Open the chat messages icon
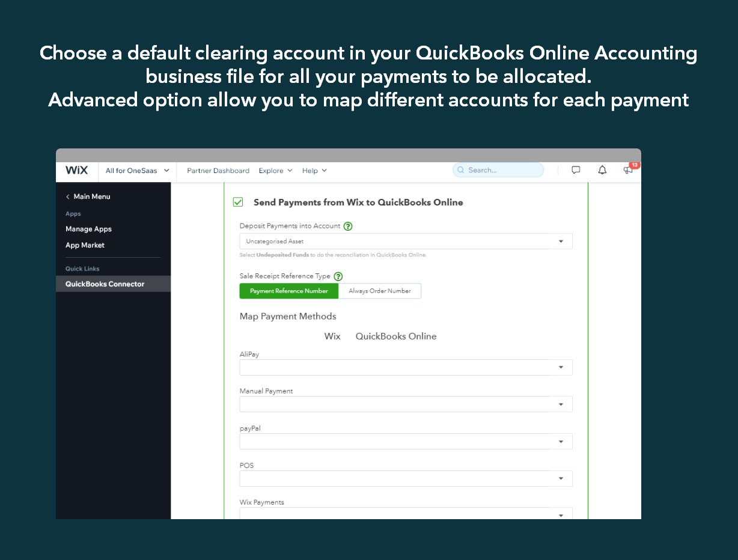Screen dimensions: 738x560 click(x=576, y=170)
